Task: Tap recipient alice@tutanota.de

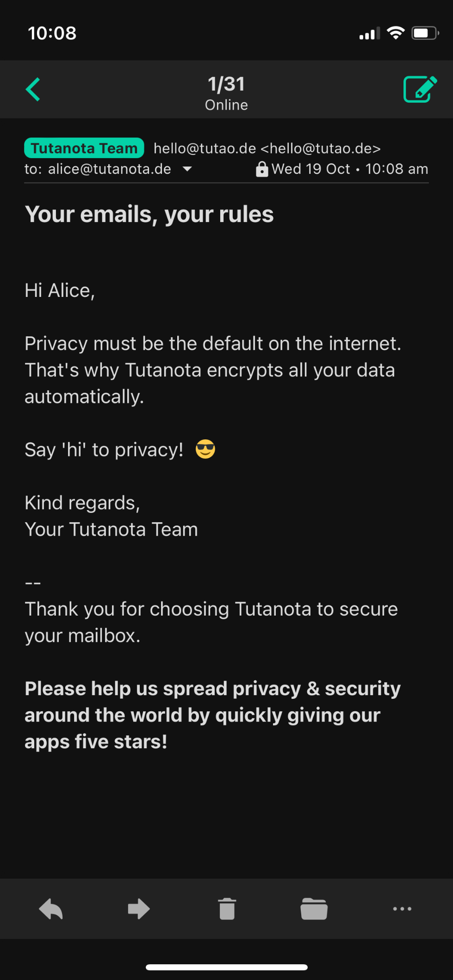Action: pyautogui.click(x=109, y=169)
